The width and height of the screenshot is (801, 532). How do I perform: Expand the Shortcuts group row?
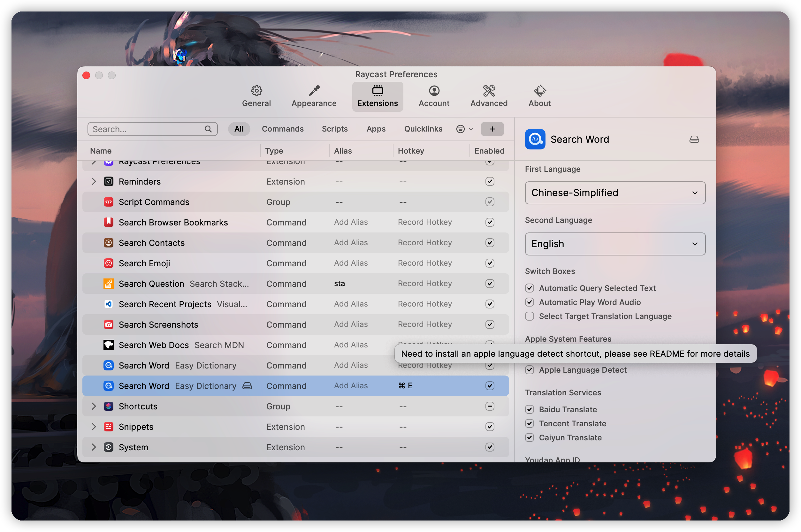click(x=94, y=406)
